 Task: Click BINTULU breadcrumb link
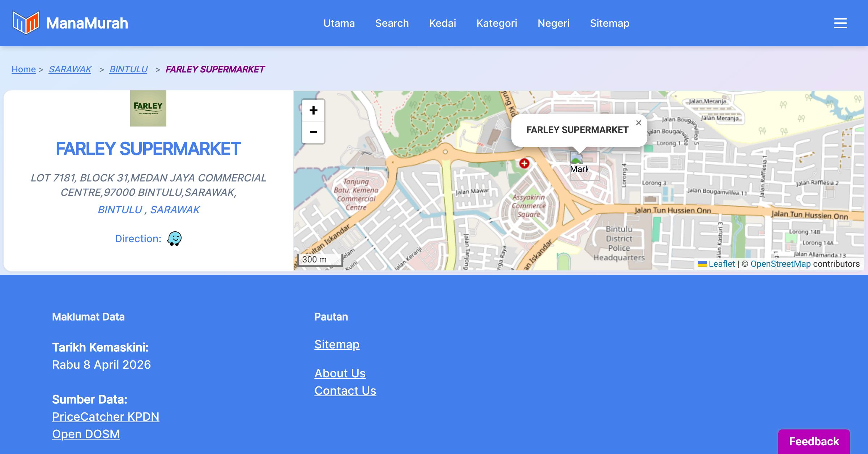click(128, 69)
